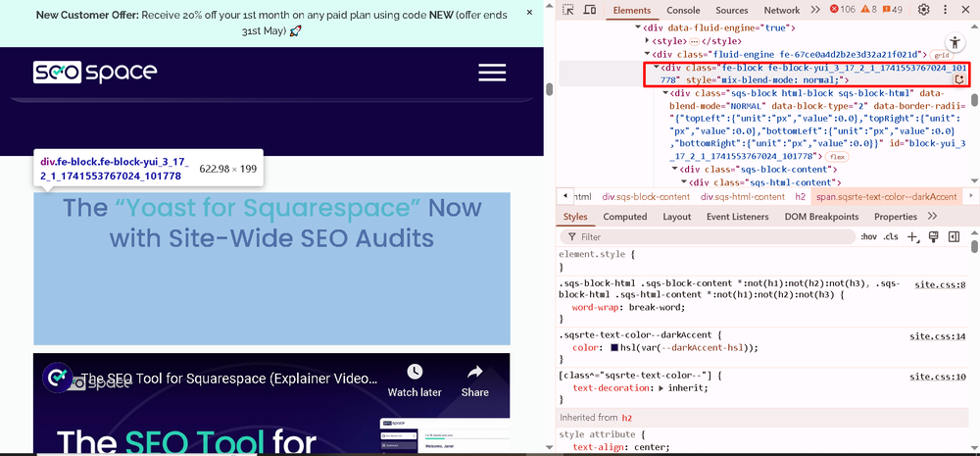Select span.sqsrte-text-color--darkAccent breadcrumb
Screen dimensions: 980x456
tap(886, 196)
